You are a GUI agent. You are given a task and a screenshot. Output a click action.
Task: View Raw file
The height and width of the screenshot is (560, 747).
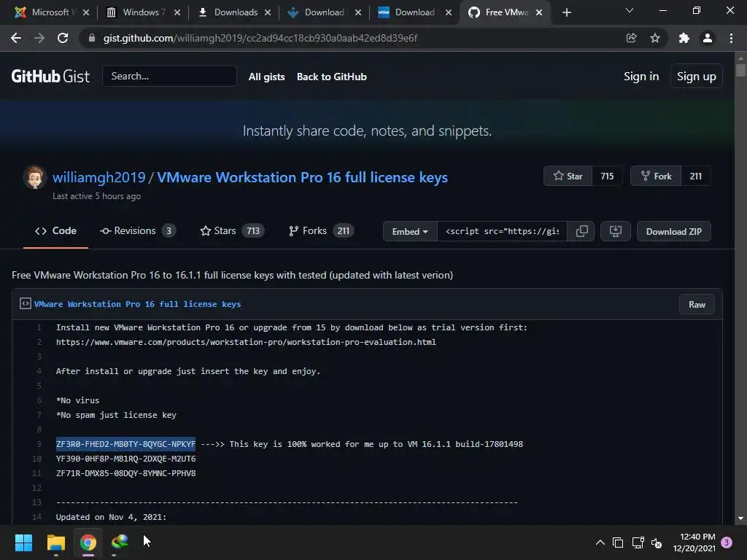[697, 305]
